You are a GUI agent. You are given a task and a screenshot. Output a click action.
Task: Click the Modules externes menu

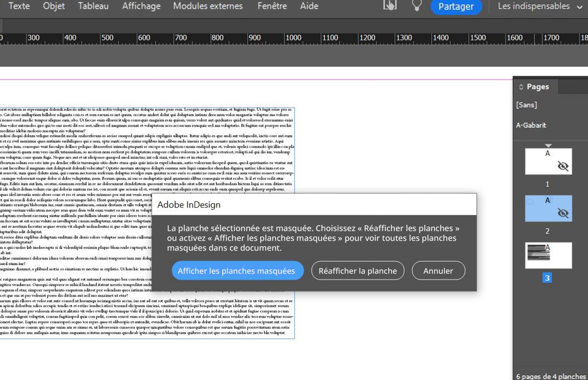208,6
